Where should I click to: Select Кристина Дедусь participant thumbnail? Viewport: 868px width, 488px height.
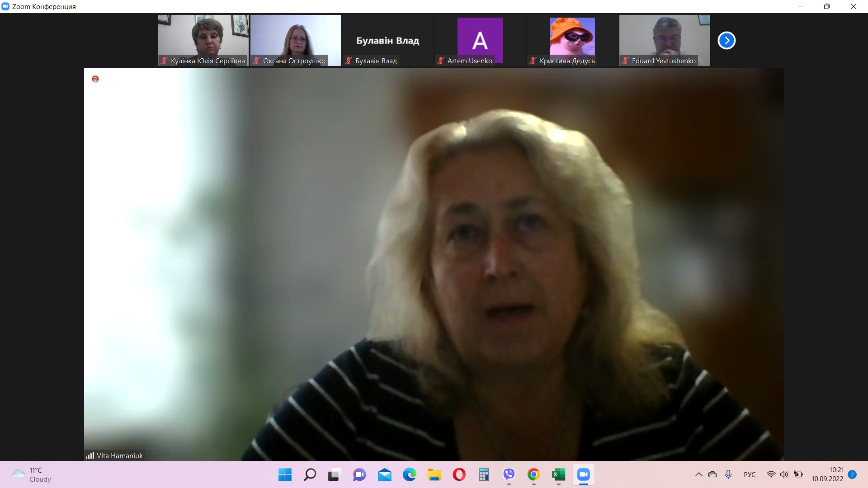coord(572,40)
